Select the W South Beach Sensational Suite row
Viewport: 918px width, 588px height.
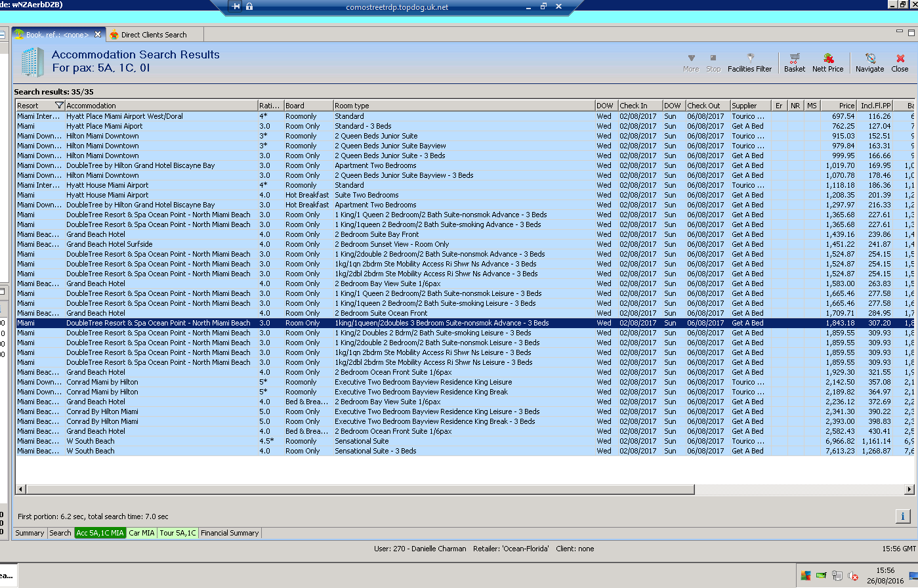coord(361,441)
